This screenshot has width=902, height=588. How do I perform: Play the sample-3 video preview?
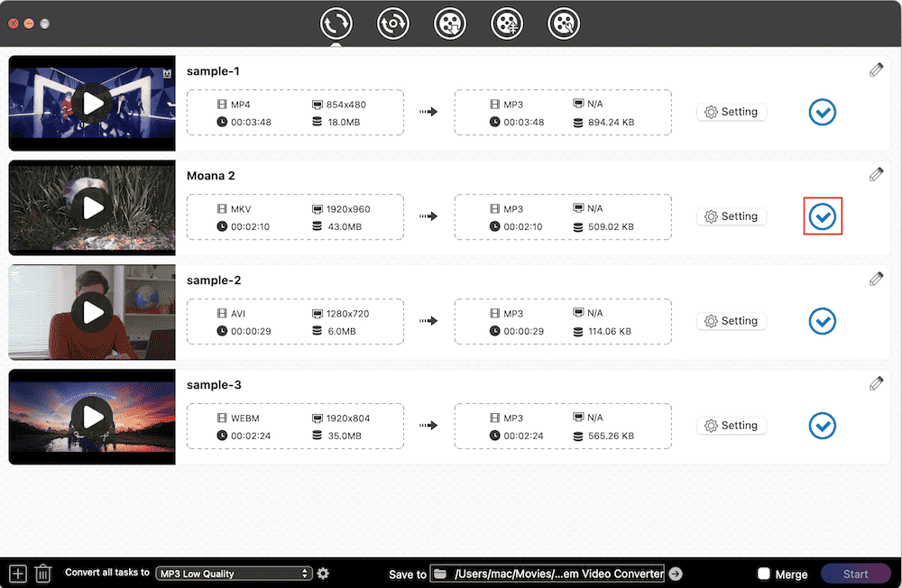[x=92, y=418]
